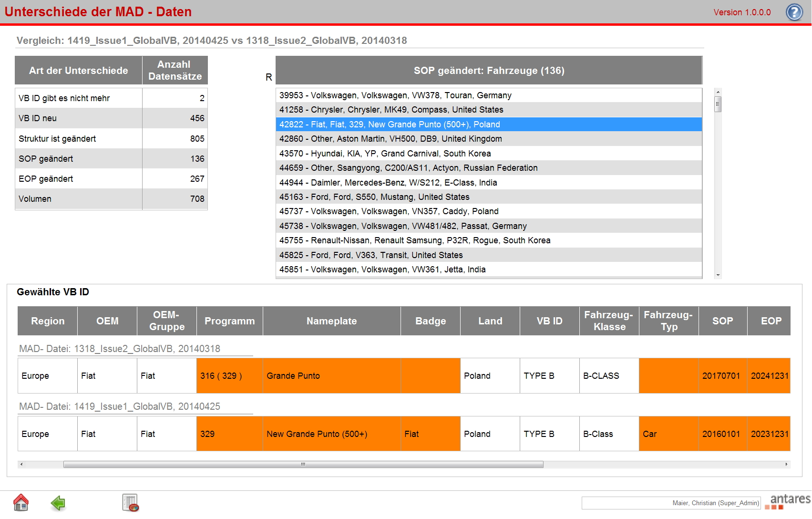The width and height of the screenshot is (812, 519).
Task: Click left arrow of horizontal scrollbar
Action: (21, 464)
